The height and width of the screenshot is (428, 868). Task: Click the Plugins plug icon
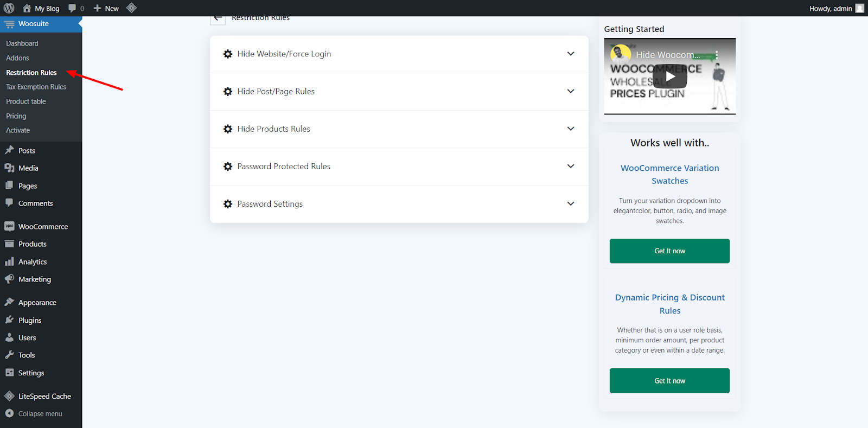9,320
